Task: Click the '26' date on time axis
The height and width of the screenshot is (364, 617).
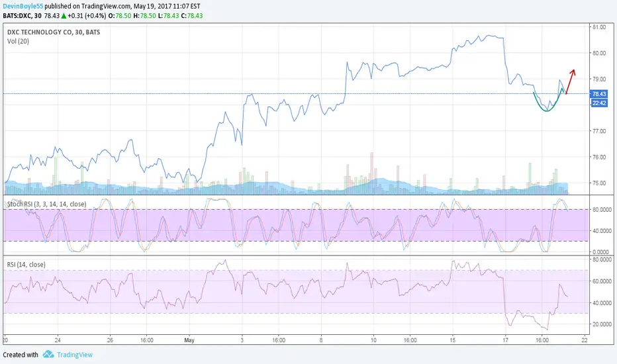Action: point(110,340)
